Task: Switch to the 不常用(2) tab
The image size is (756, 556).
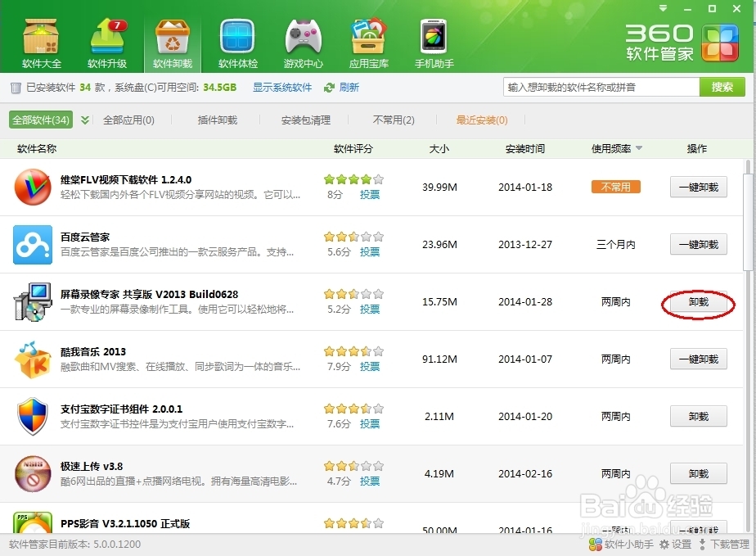Action: coord(394,120)
